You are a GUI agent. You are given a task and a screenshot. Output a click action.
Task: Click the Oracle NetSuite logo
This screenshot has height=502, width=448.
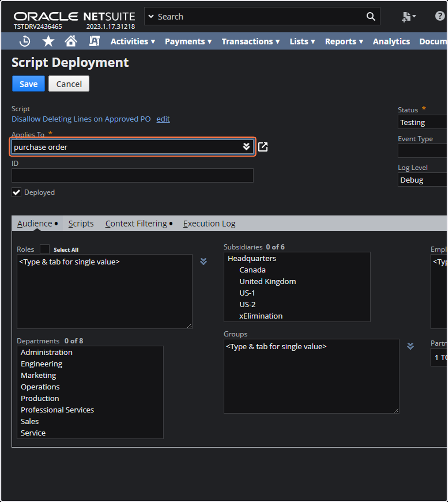[x=74, y=16]
